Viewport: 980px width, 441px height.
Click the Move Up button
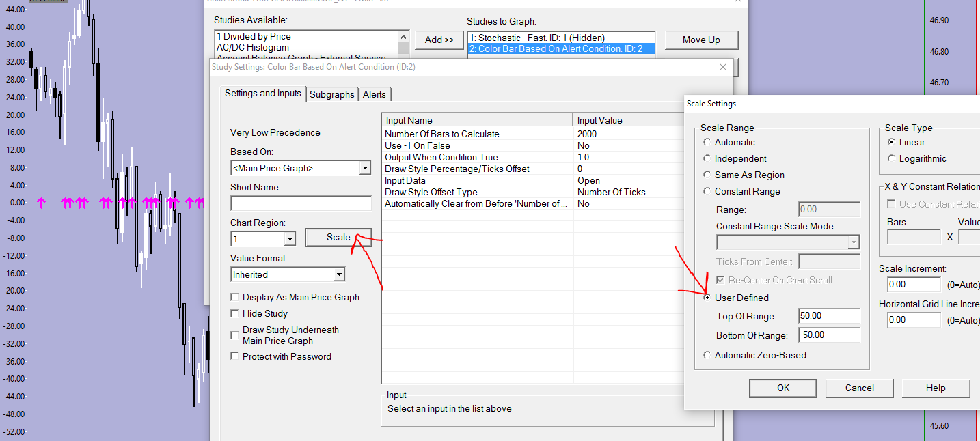click(x=701, y=40)
